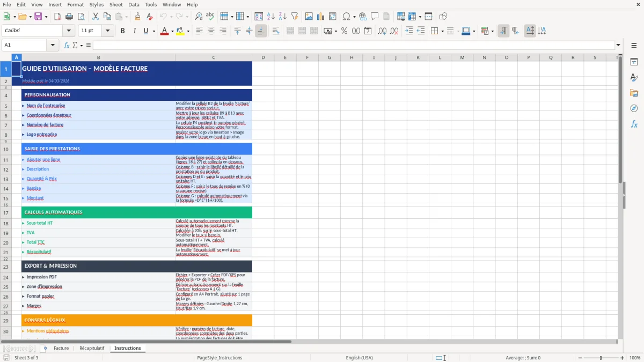The height and width of the screenshot is (362, 644).
Task: Switch to Facture sheet tab
Action: coord(61,348)
